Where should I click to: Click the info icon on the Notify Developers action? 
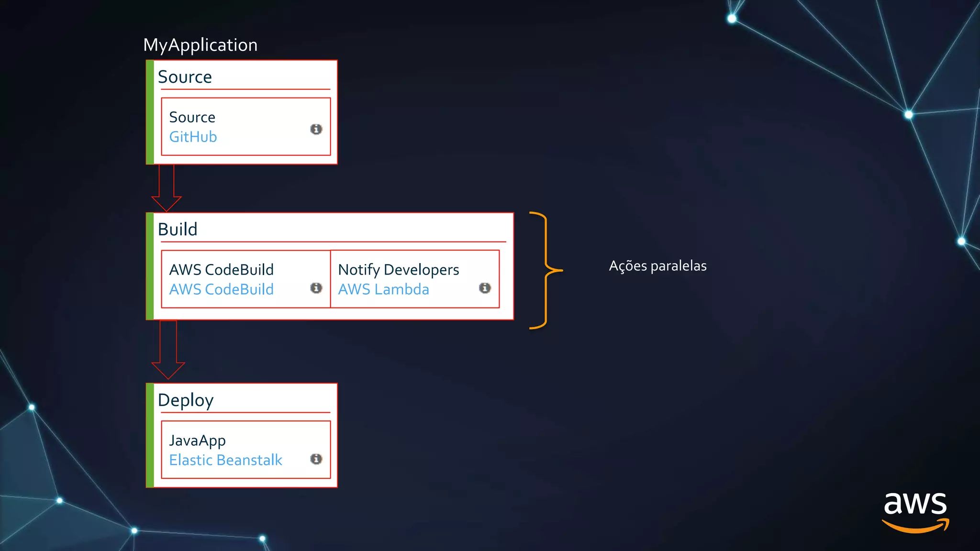(485, 288)
